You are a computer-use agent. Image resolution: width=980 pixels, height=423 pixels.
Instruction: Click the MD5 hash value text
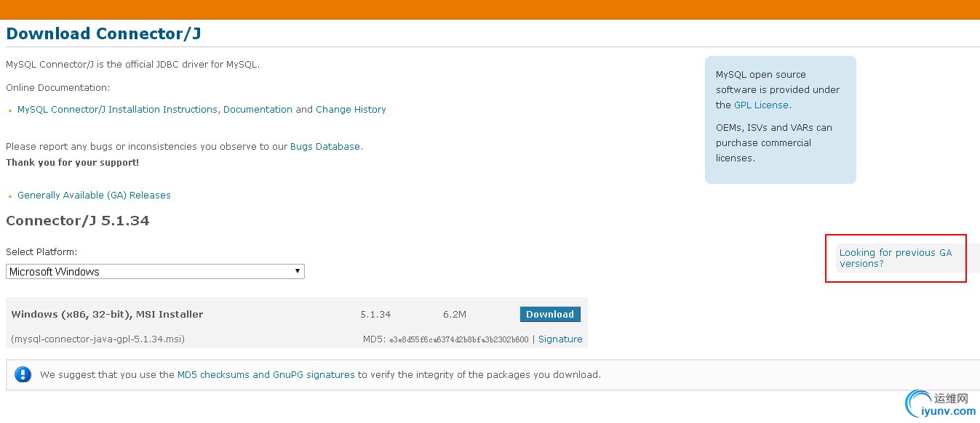[x=459, y=339]
